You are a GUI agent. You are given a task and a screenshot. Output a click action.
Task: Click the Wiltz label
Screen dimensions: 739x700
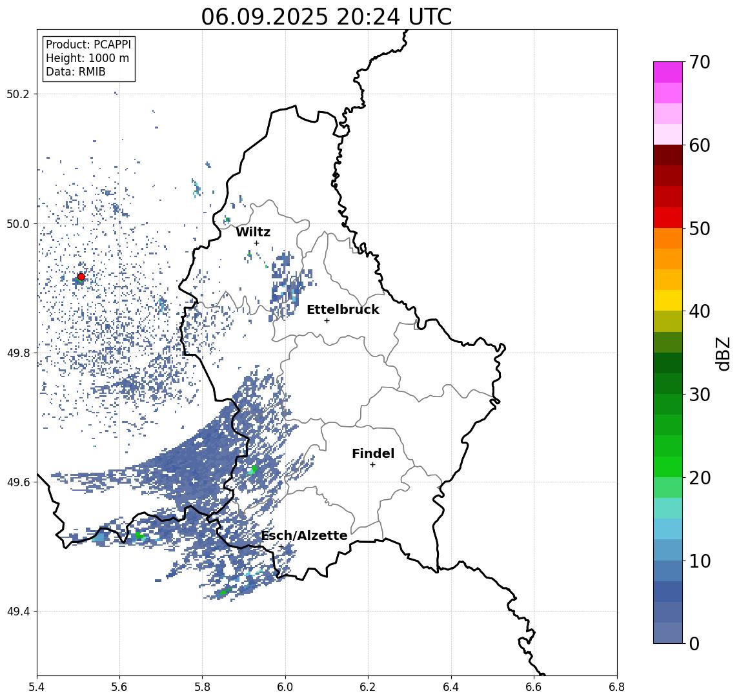tap(253, 232)
